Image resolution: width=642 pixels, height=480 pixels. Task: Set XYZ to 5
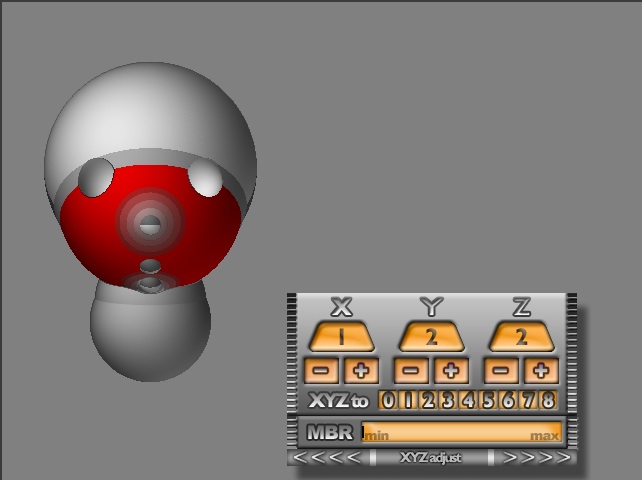[x=488, y=400]
